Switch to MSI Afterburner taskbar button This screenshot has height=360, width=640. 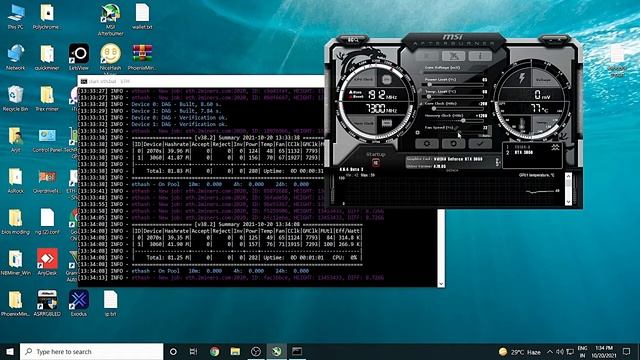tap(276, 351)
